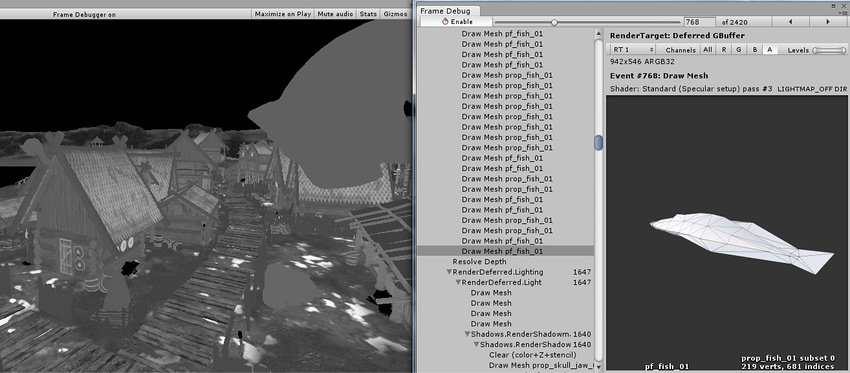Show only the G channel
The width and height of the screenshot is (850, 373).
click(739, 50)
